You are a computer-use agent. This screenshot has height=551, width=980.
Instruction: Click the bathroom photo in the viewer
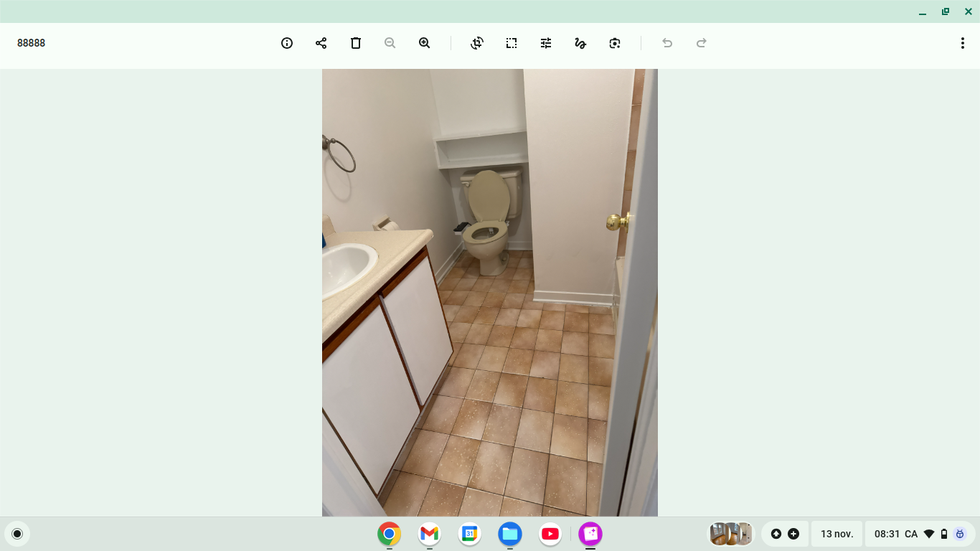tap(489, 293)
